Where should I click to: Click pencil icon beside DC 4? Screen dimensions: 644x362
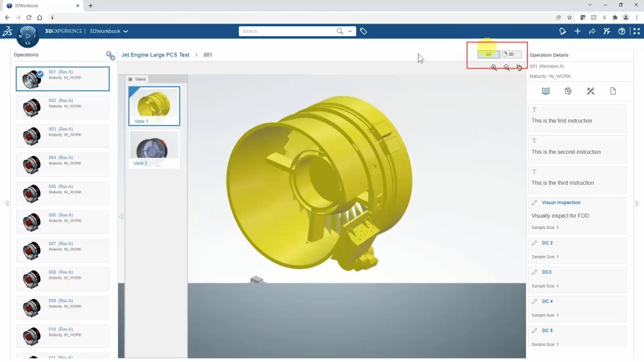(x=535, y=301)
